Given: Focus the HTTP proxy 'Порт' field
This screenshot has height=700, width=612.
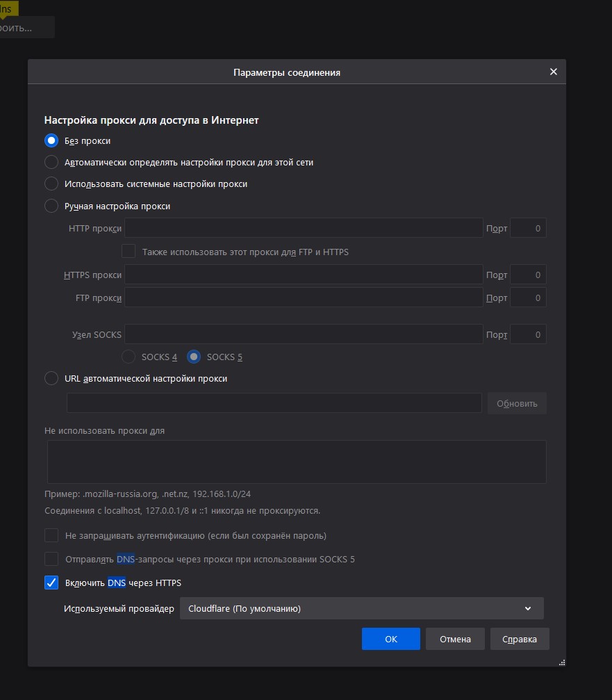Looking at the screenshot, I should (x=528, y=228).
